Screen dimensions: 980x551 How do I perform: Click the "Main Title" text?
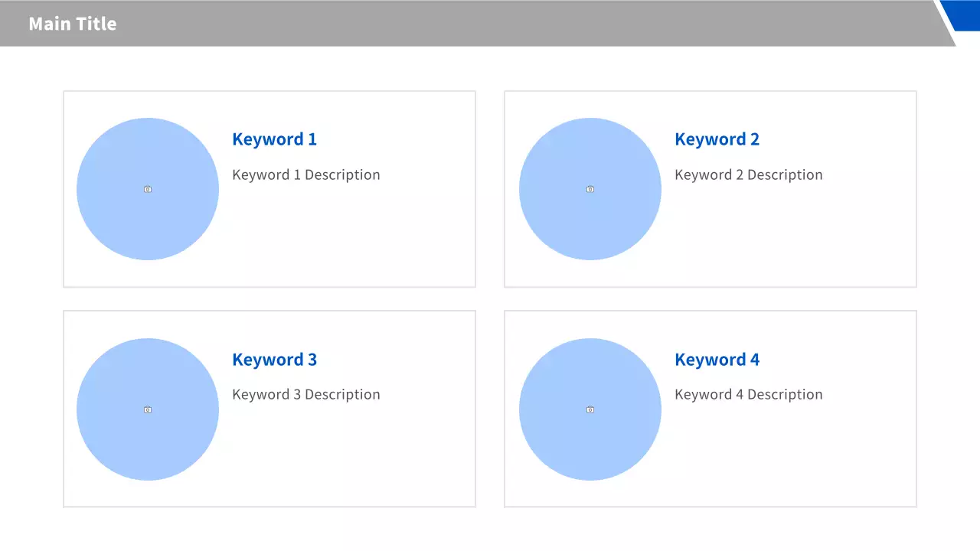[73, 24]
